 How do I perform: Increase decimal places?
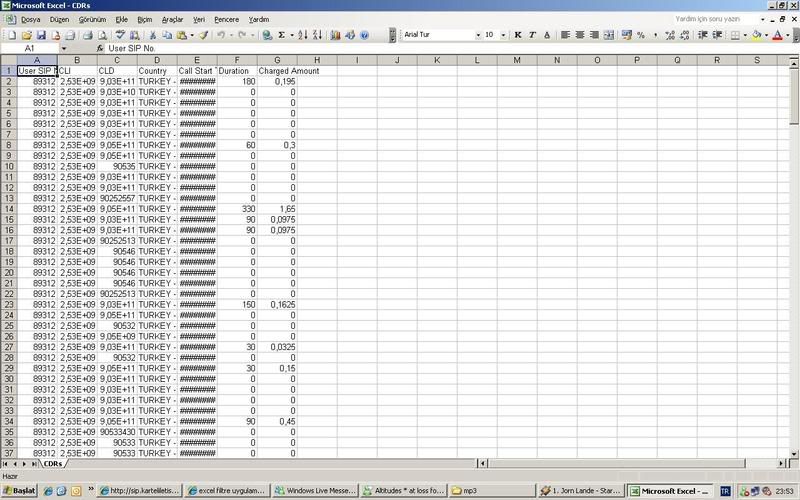click(x=670, y=35)
